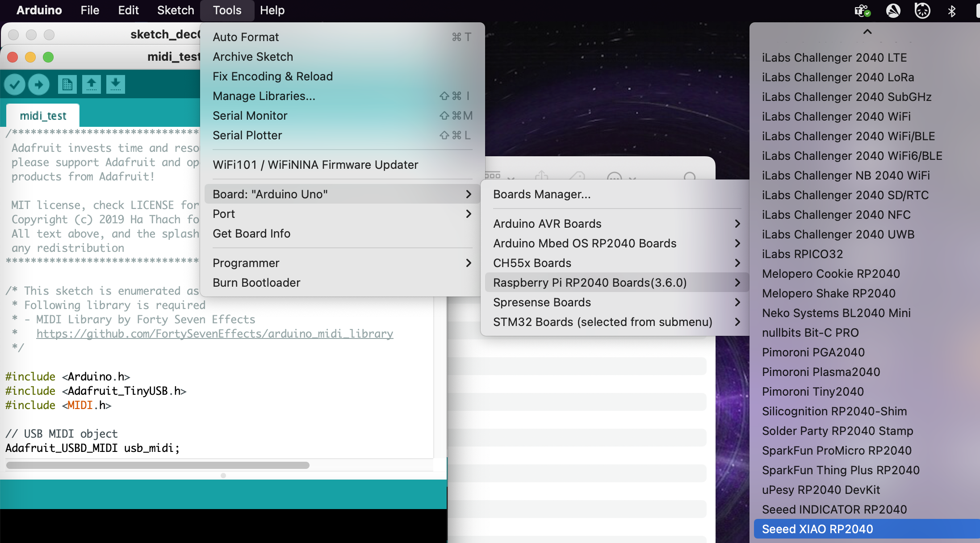Image resolution: width=980 pixels, height=543 pixels.
Task: Click the Alfred menu bar icon
Action: pos(893,10)
